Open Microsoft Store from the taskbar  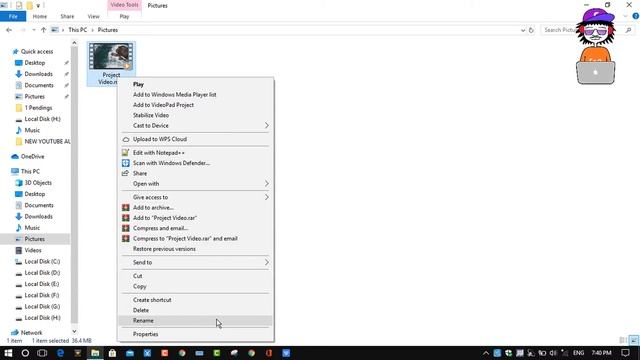[112, 353]
